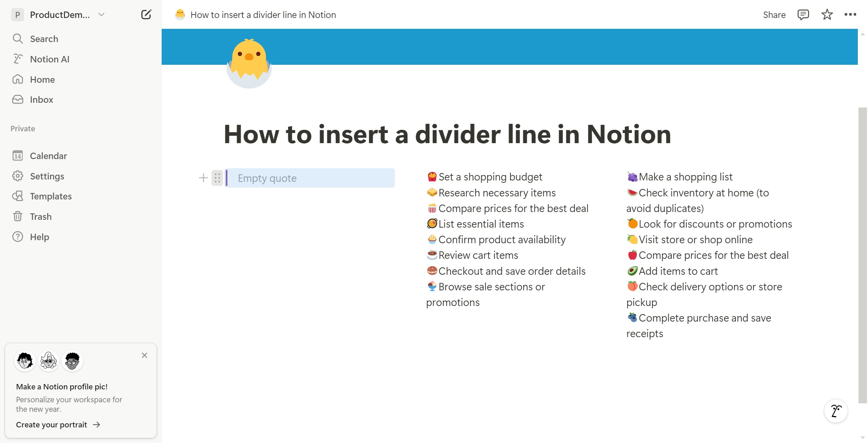Click the vertical page scrollbar
Viewport: 868px width, 443px height.
pyautogui.click(x=863, y=255)
